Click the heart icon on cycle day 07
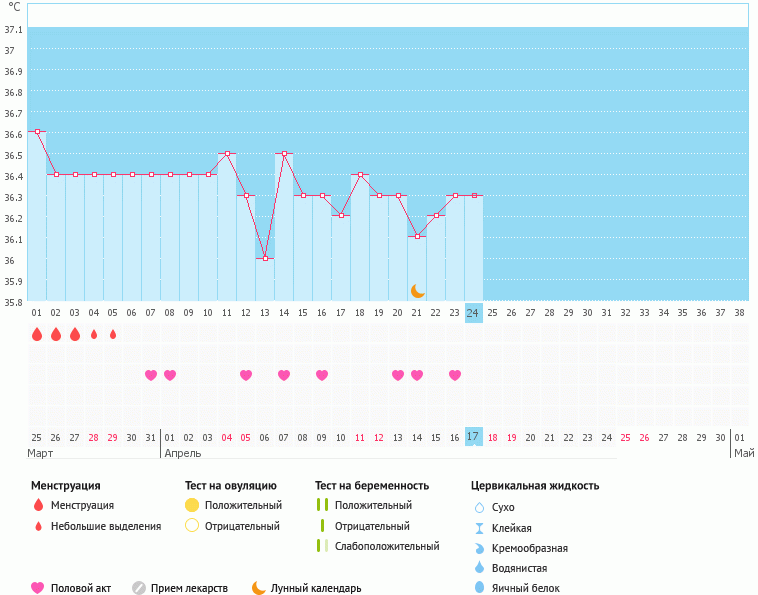This screenshot has height=595, width=758. [x=151, y=375]
